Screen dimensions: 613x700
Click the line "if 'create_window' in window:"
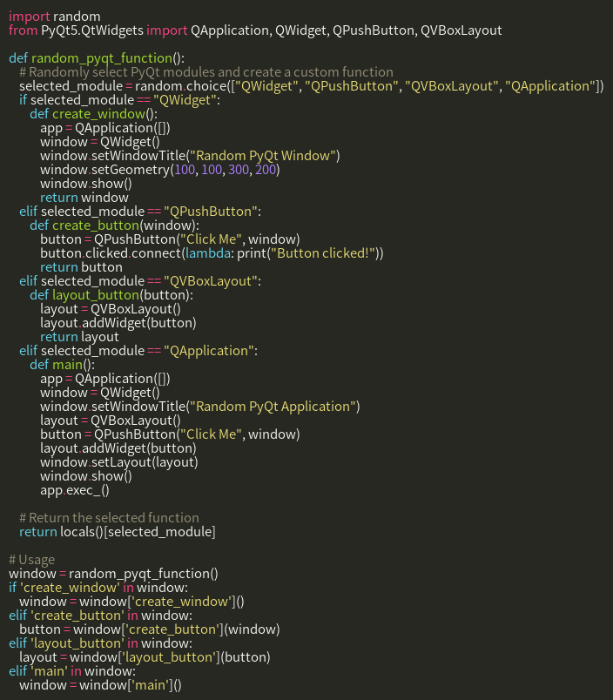pyautogui.click(x=98, y=588)
